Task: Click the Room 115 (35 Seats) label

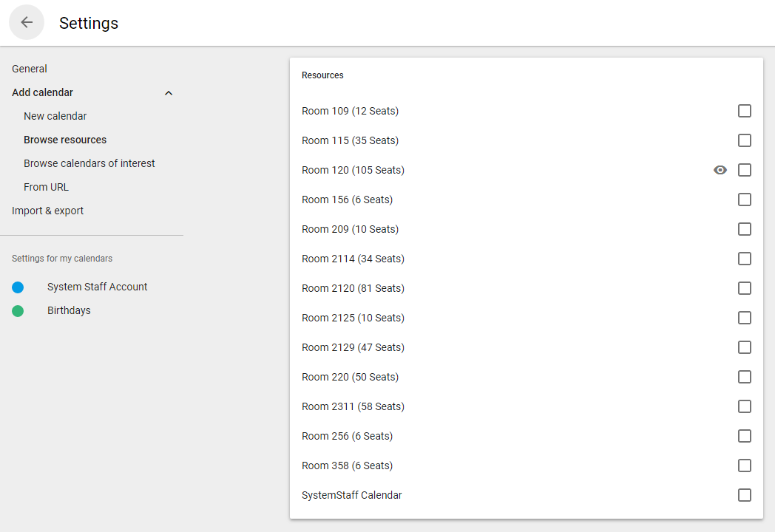Action: [x=350, y=141]
